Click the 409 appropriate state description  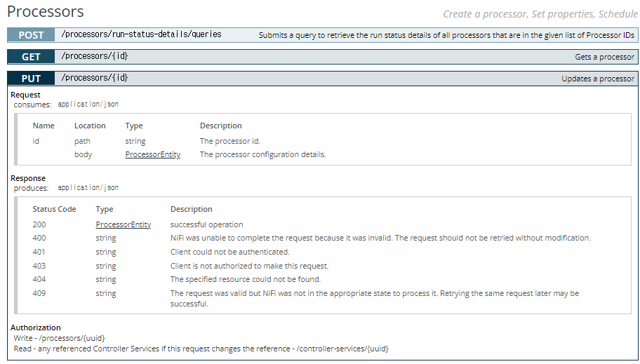pos(375,298)
